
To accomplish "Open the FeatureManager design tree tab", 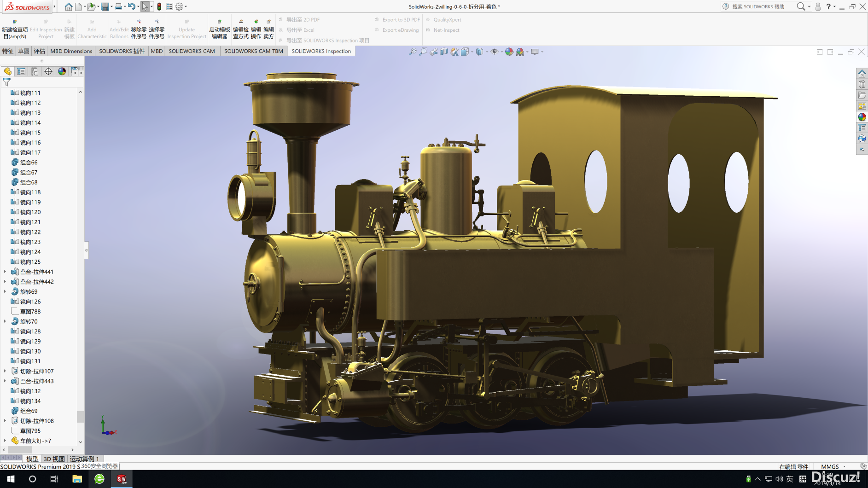I will (x=8, y=71).
